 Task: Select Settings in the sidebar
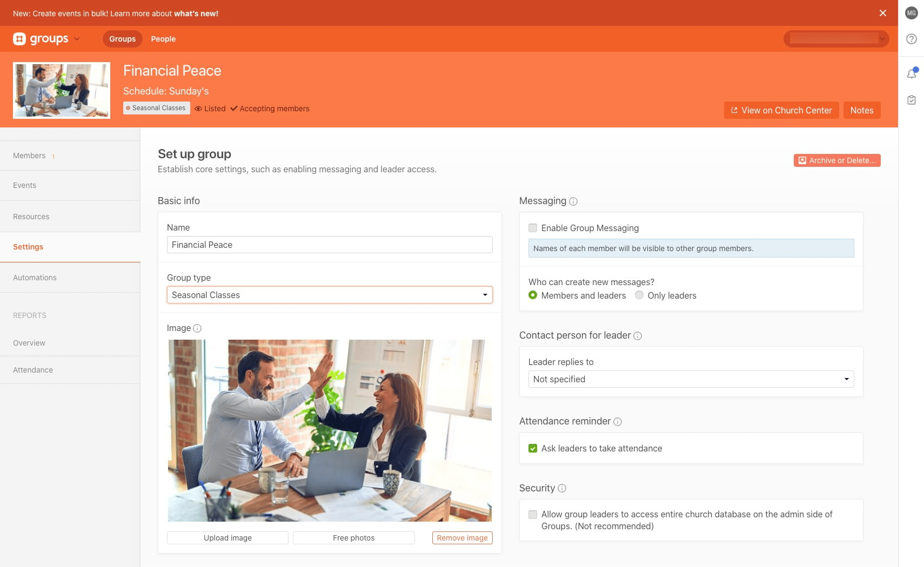coord(70,247)
